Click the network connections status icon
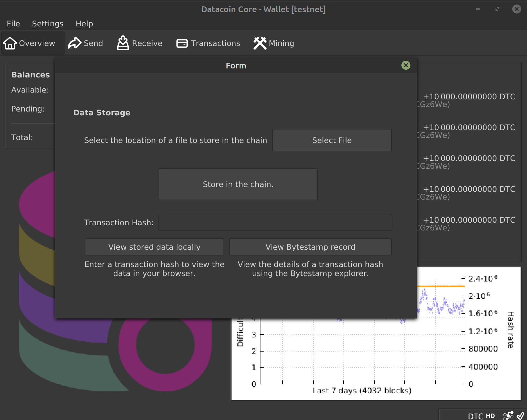 pos(508,416)
